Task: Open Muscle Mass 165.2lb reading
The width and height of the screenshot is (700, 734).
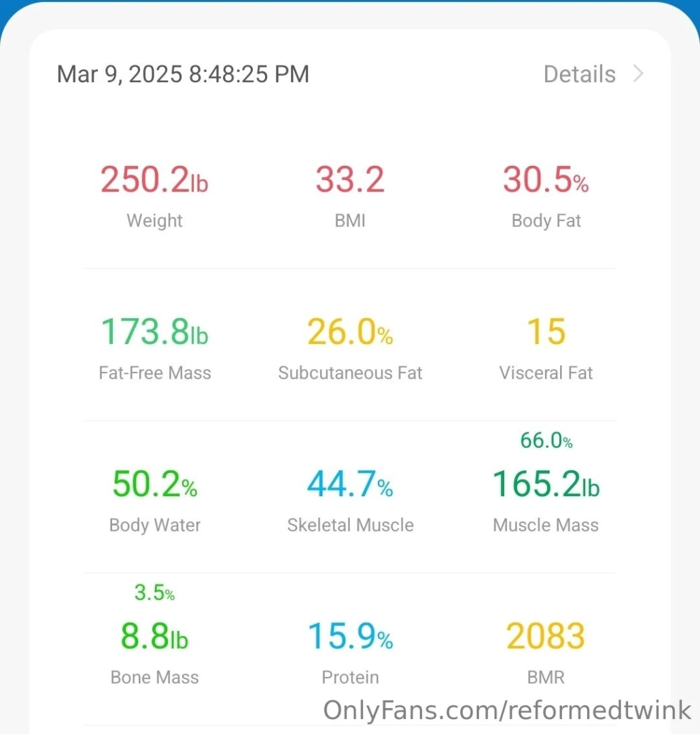Action: point(546,485)
